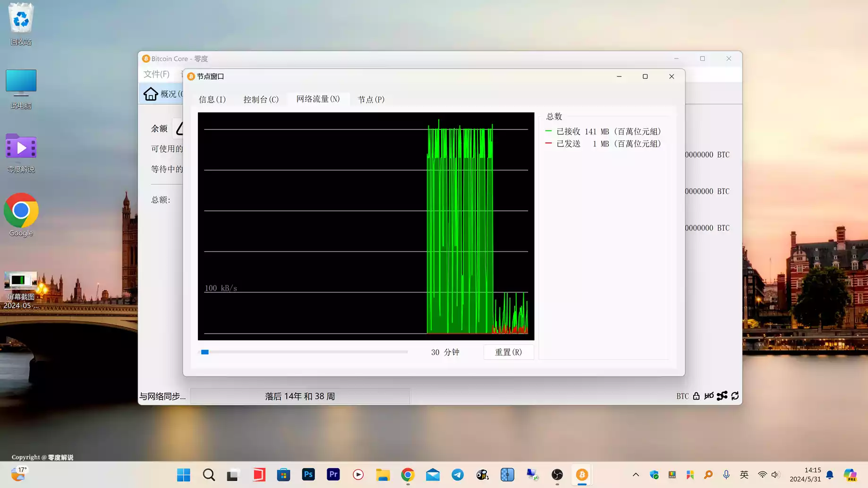Image resolution: width=868 pixels, height=488 pixels.
Task: Click the time range slider track
Action: coord(303,352)
